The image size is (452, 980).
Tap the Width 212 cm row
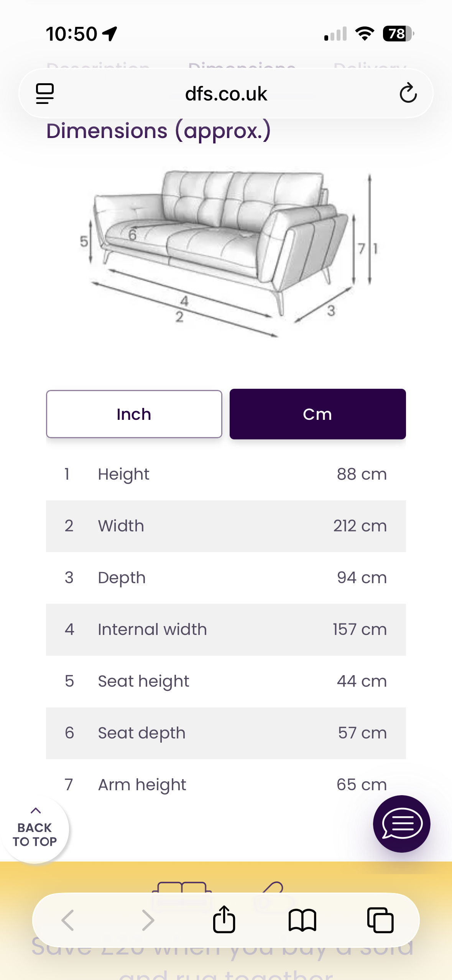[x=226, y=526]
